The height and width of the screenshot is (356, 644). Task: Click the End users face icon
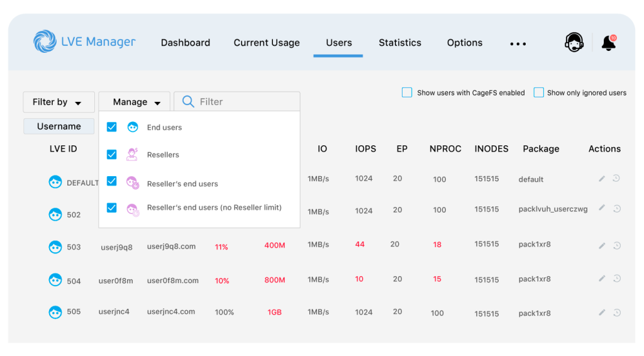click(133, 127)
